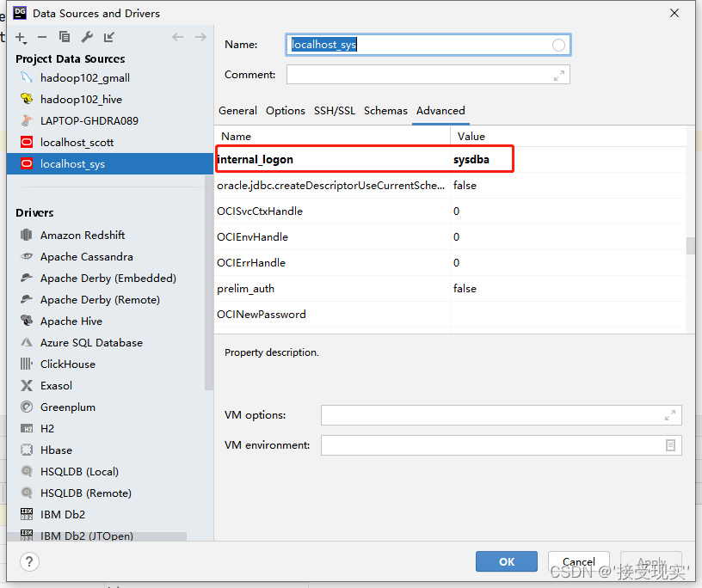The width and height of the screenshot is (702, 588).
Task: Click the Apply button
Action: tap(651, 561)
